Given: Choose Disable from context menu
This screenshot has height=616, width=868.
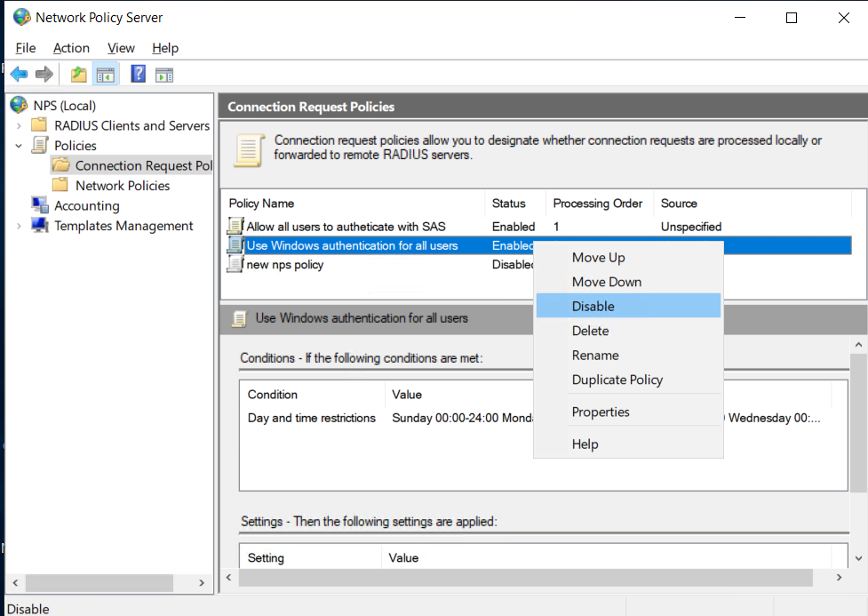Looking at the screenshot, I should [628, 306].
